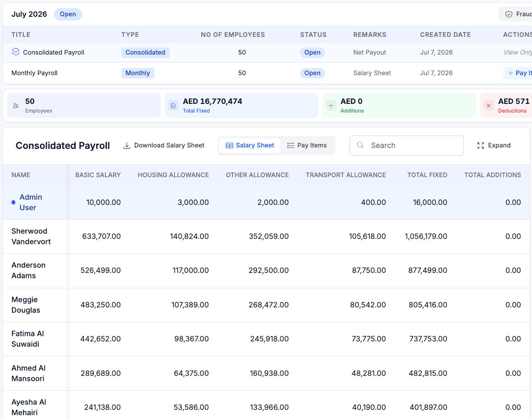Click the Monthly type badge
This screenshot has height=419, width=532.
(138, 73)
